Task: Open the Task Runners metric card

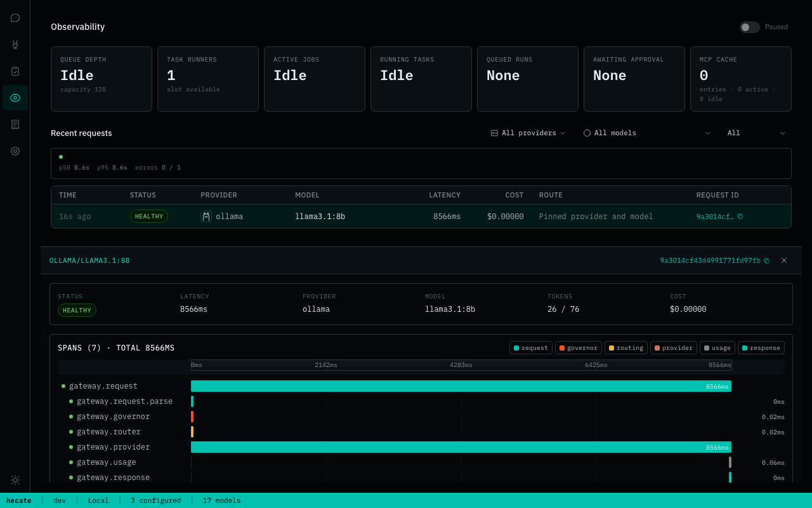Action: 208,79
